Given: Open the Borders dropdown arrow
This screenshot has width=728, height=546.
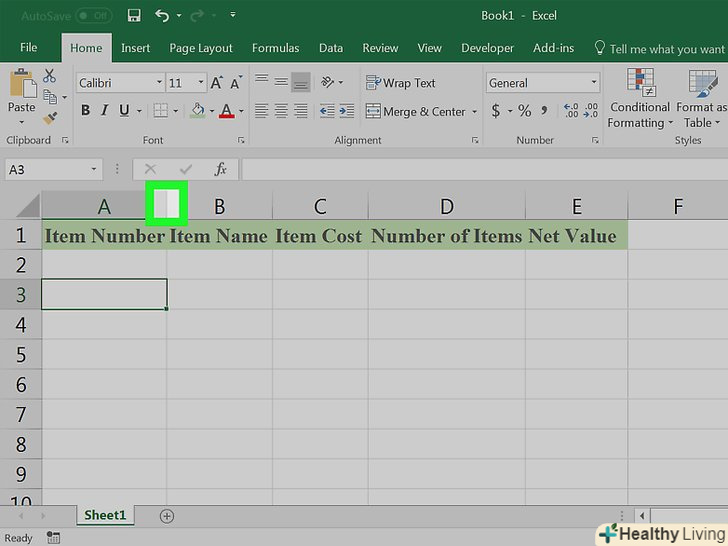Looking at the screenshot, I should (176, 111).
